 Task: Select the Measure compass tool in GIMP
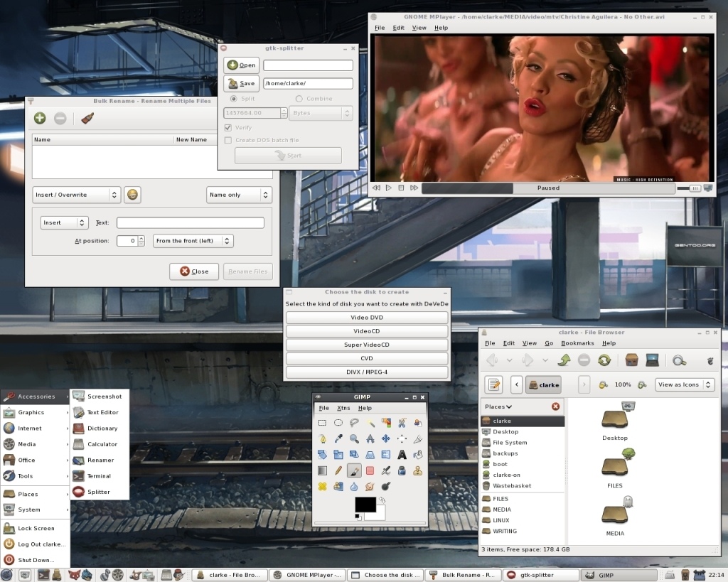click(x=370, y=438)
